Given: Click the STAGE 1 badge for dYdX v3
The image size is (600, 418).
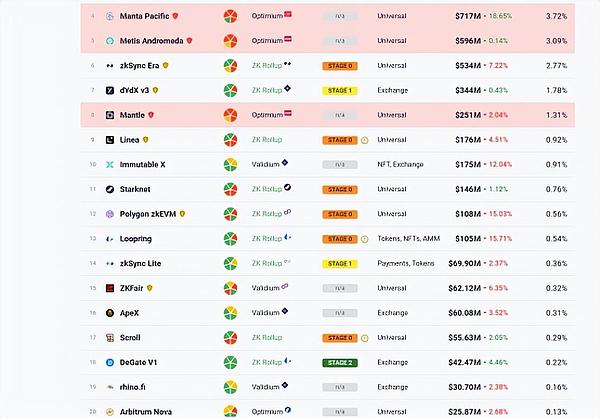Looking at the screenshot, I should tap(339, 90).
